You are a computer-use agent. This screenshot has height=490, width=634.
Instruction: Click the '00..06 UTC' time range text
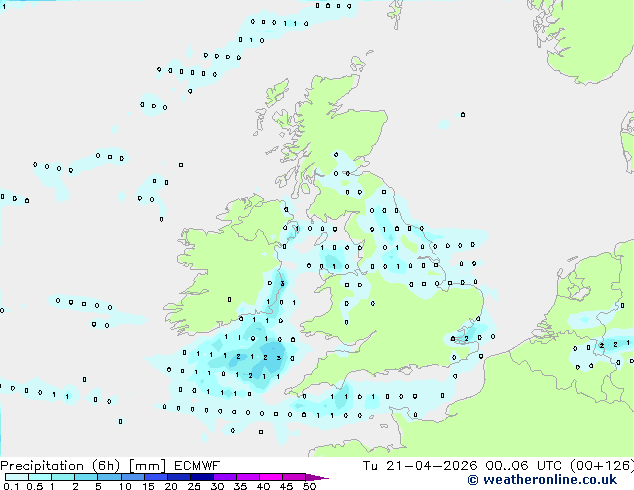[x=526, y=466]
